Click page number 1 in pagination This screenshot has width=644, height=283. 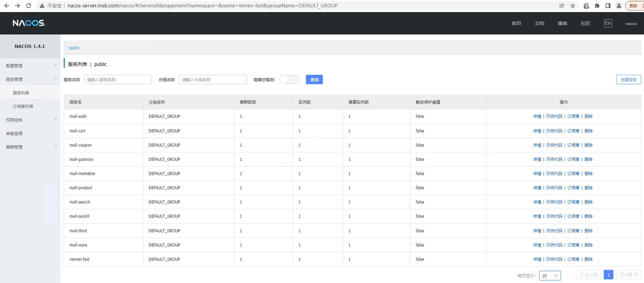point(609,275)
